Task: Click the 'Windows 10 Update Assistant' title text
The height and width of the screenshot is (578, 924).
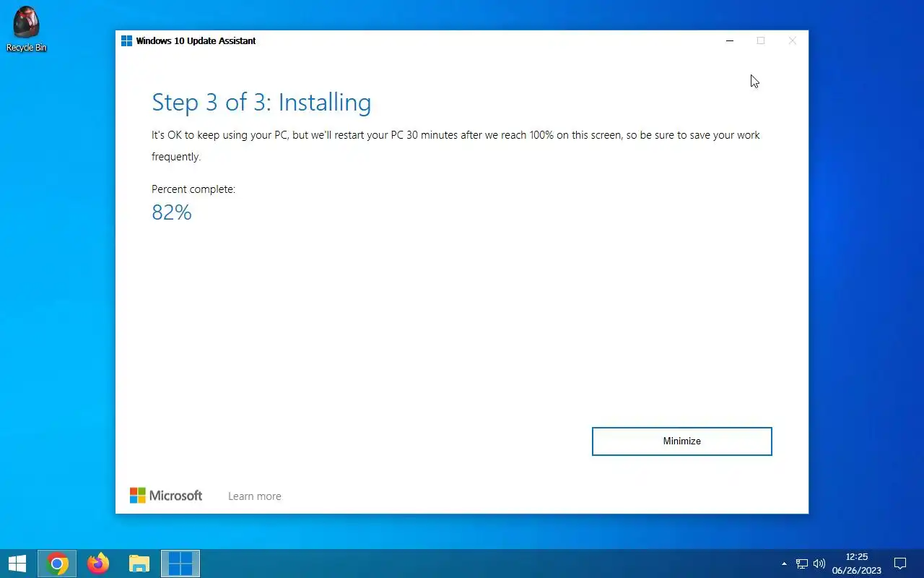Action: click(x=196, y=41)
